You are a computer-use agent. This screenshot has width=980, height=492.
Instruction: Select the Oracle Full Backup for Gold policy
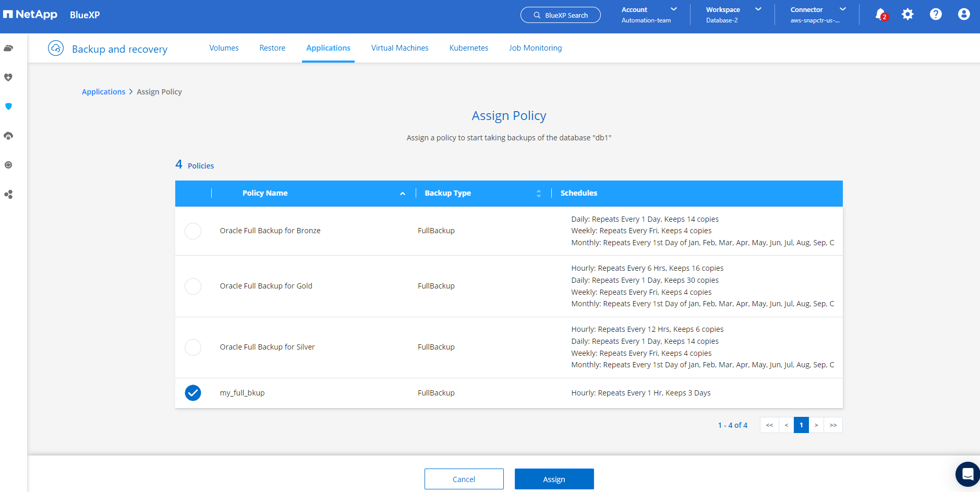(x=193, y=286)
